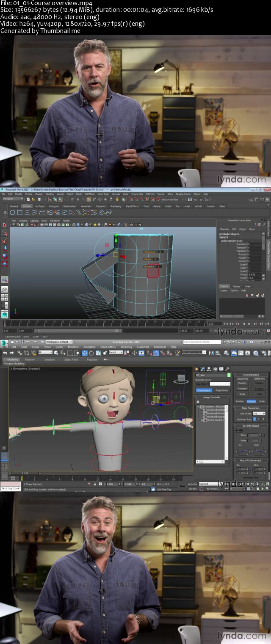This screenshot has height=644, width=271.
Task: Open the Mesh Tools menu in Maya
Action: click(103, 194)
